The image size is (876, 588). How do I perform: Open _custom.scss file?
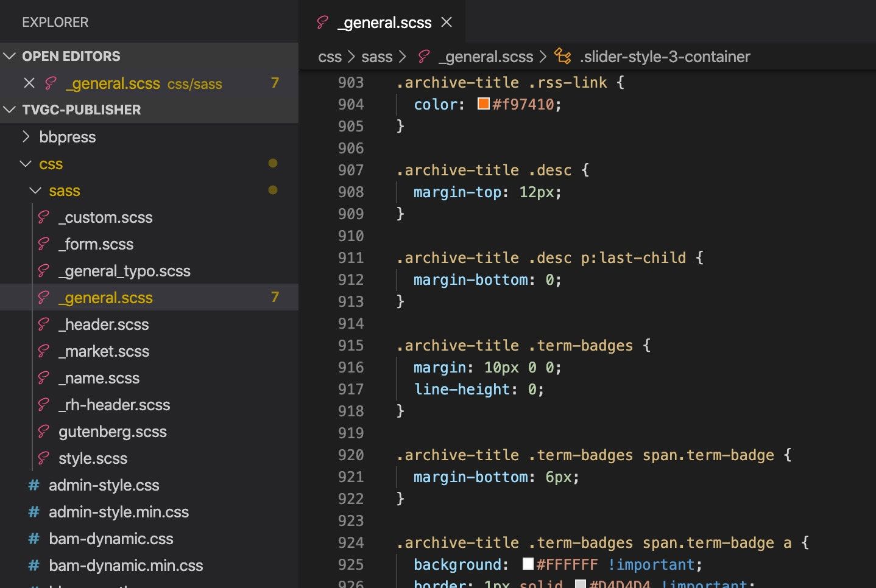point(105,217)
